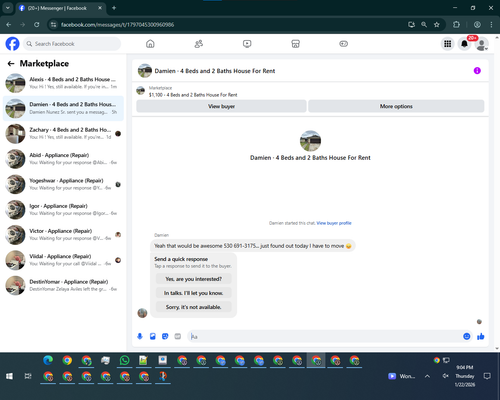
Task: Open Igor Appliance (Repair) conversation
Action: (x=63, y=210)
